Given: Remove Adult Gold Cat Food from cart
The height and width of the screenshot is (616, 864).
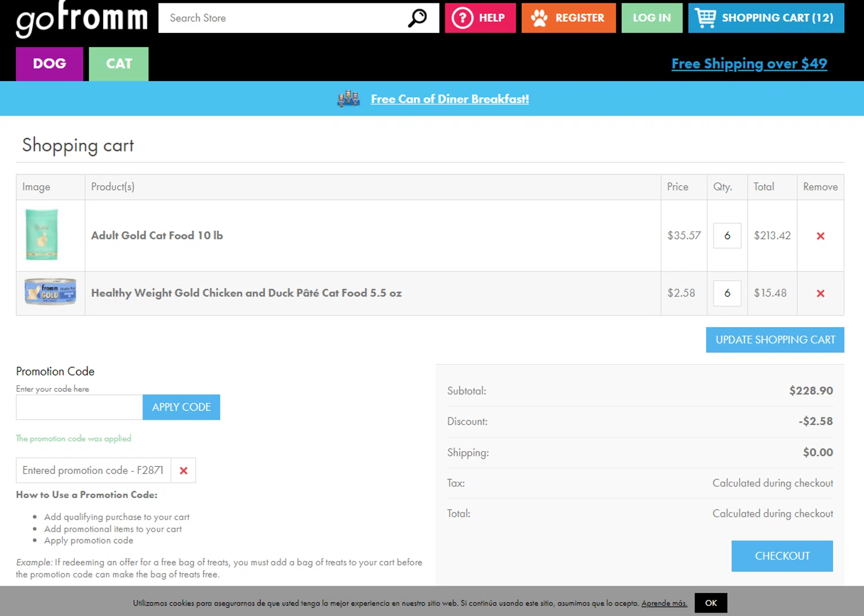Looking at the screenshot, I should click(x=821, y=236).
